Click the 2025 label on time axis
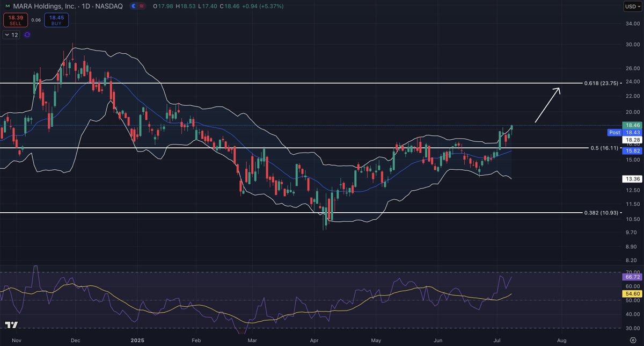This screenshot has width=644, height=346. (x=138, y=341)
